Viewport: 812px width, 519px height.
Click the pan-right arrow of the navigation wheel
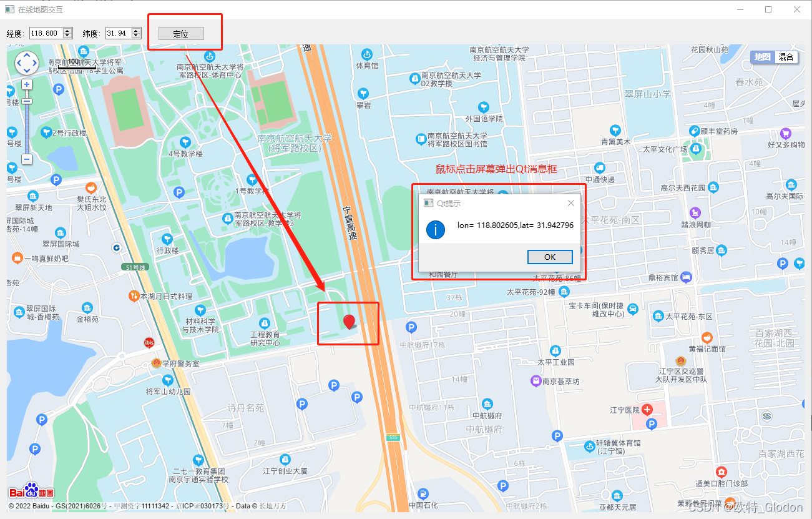pos(35,62)
